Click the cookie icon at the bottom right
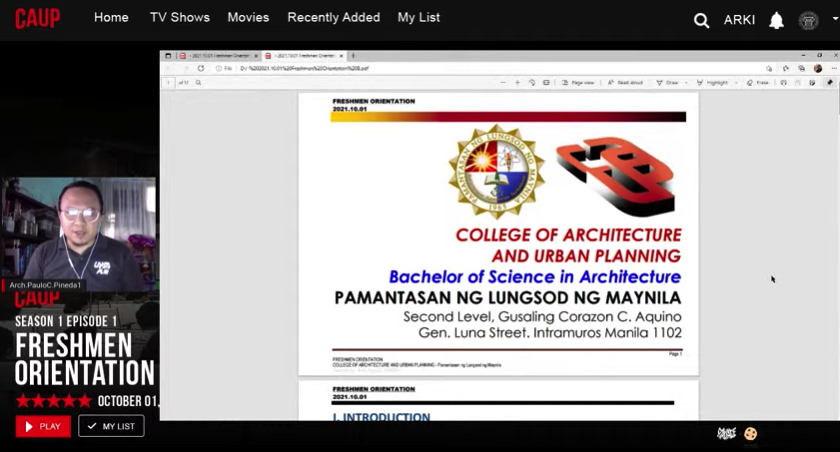 (751, 433)
